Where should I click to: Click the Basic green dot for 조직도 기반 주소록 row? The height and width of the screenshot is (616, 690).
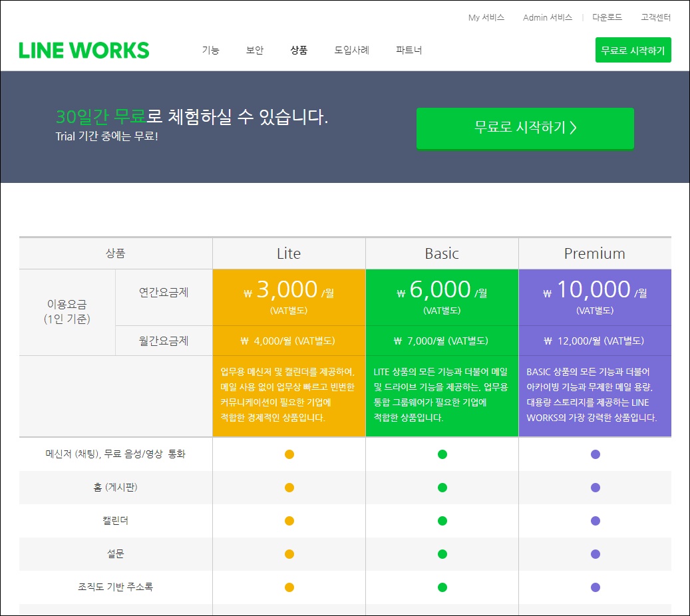click(442, 587)
